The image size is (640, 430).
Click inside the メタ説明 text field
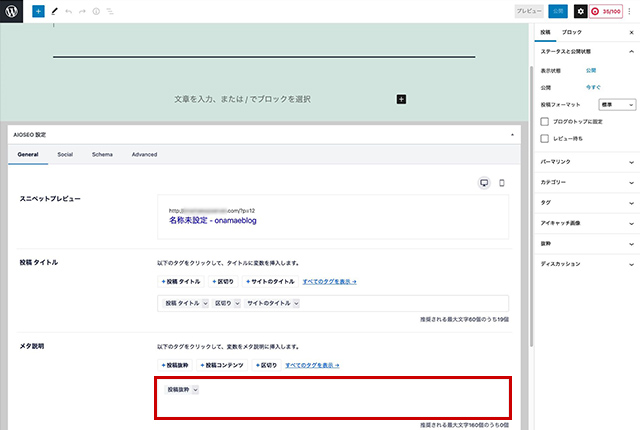[333, 398]
